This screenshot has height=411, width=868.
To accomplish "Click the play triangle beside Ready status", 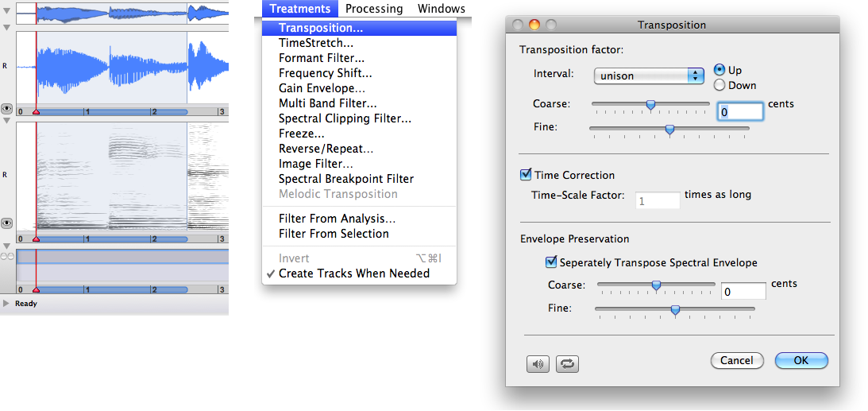I will click(7, 303).
